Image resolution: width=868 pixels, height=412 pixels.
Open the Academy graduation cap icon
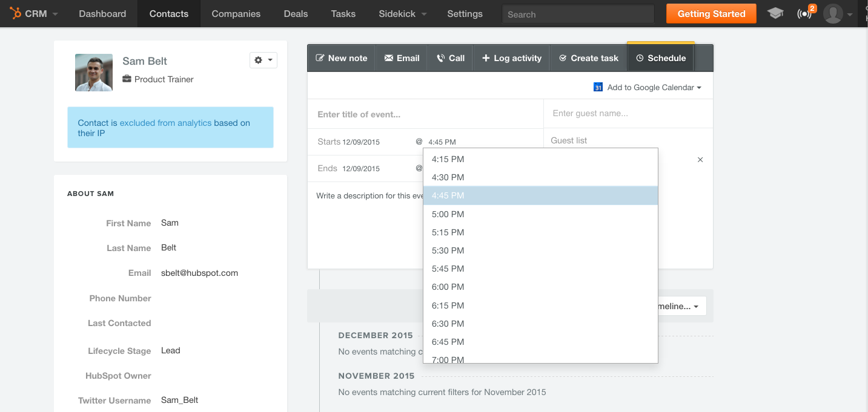[x=775, y=13]
